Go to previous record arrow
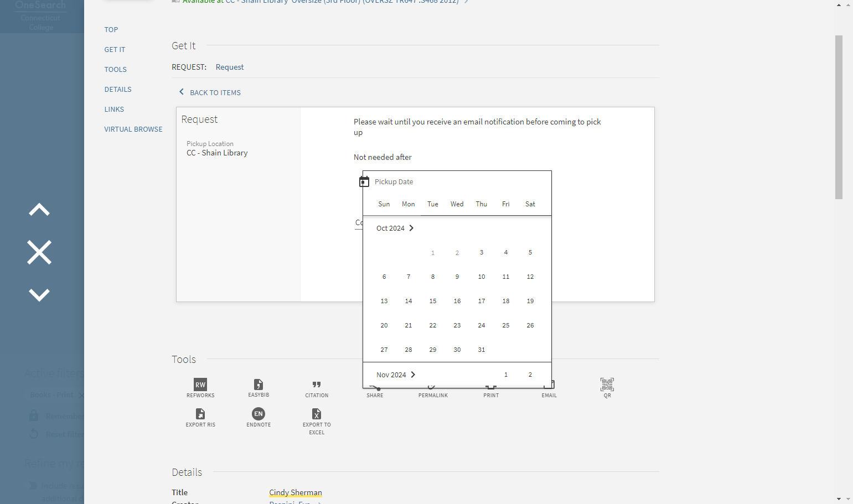The height and width of the screenshot is (504, 853). click(39, 210)
